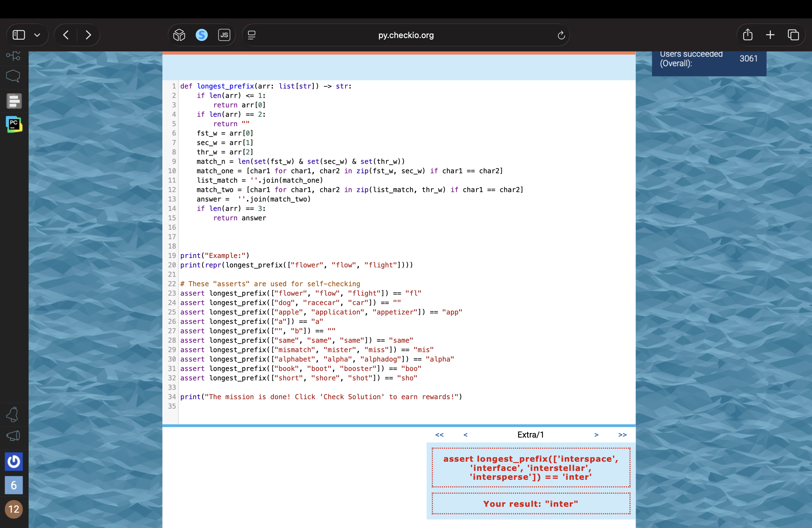Click the assert line with "dog", "racecar"
Screen dimensions: 812x528
(x=291, y=303)
